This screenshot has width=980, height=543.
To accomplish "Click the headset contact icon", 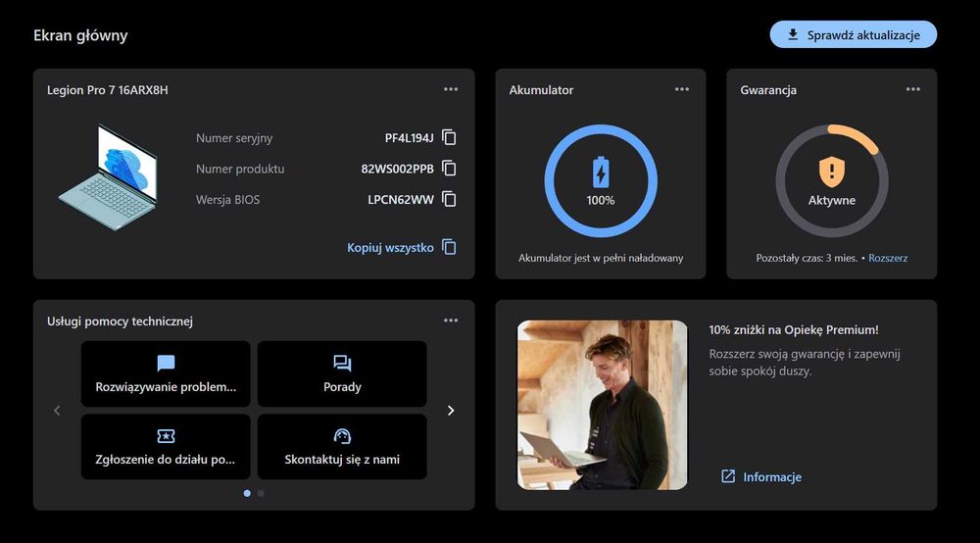I will click(342, 435).
